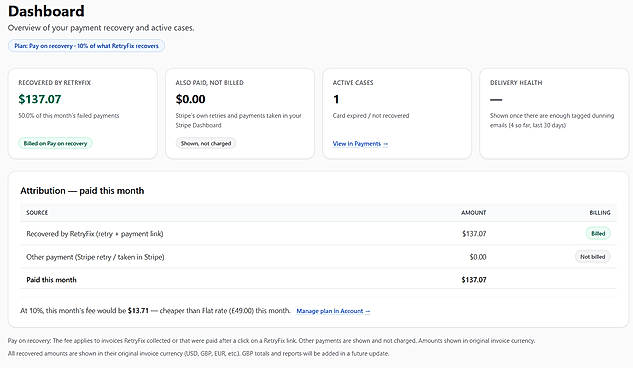Viewport: 633px width, 368px height.
Task: Click the Billing column header
Action: pyautogui.click(x=600, y=213)
